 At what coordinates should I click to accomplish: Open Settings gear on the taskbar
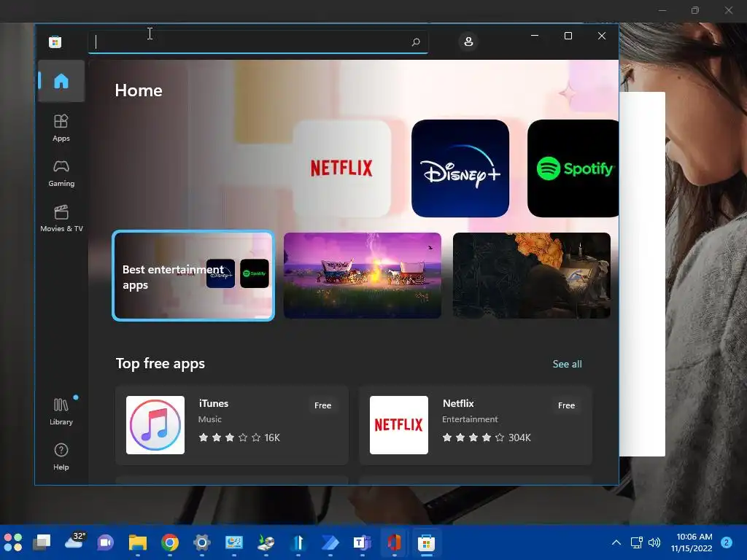[x=201, y=542]
